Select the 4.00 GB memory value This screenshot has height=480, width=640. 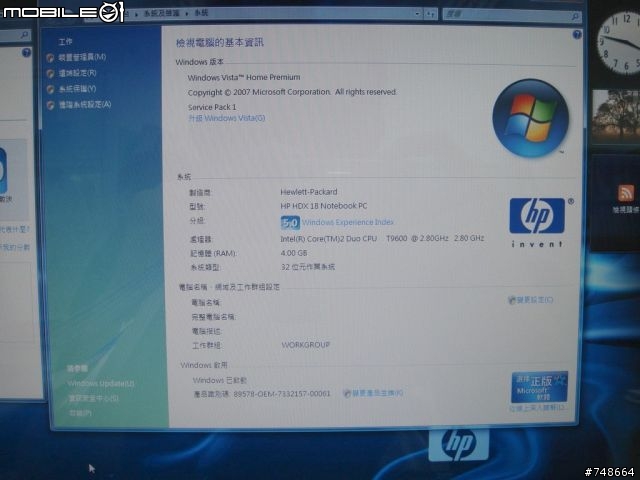coord(294,253)
